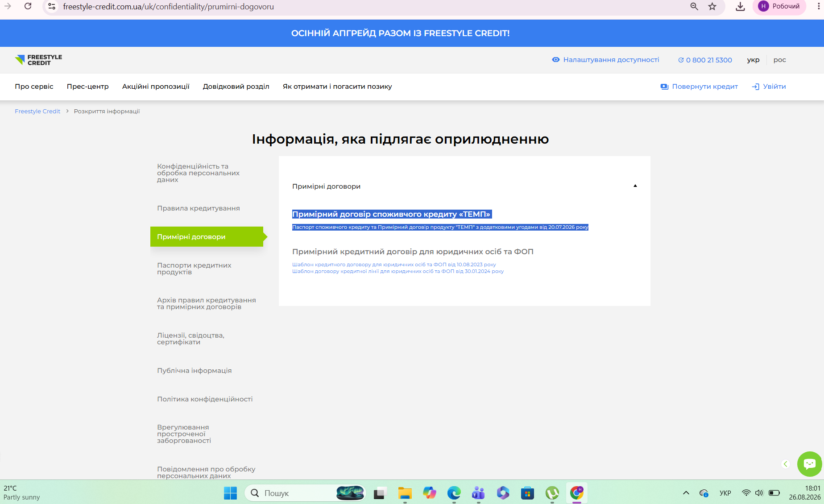824x504 pixels.
Task: Click Повернути кредит link
Action: [x=699, y=87]
